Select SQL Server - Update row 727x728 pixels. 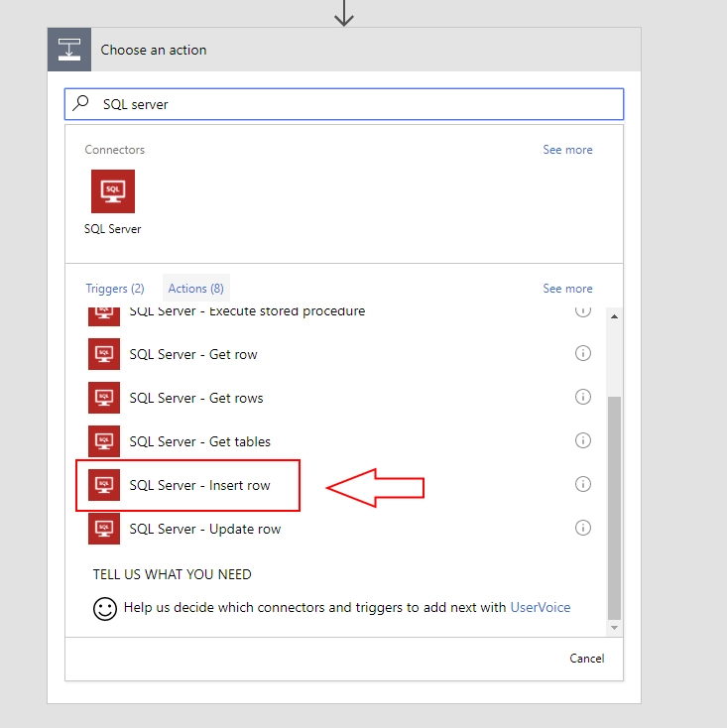204,529
